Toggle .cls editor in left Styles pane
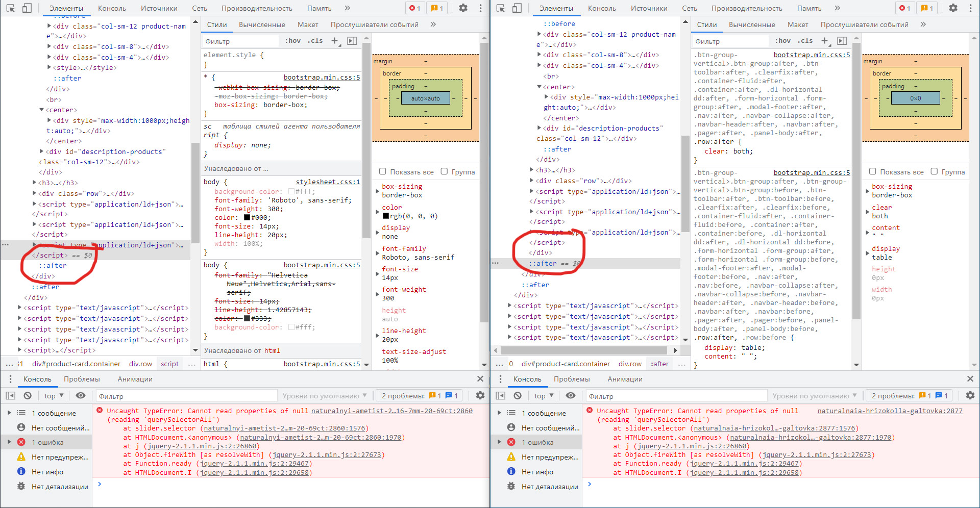The height and width of the screenshot is (508, 980). pyautogui.click(x=315, y=41)
